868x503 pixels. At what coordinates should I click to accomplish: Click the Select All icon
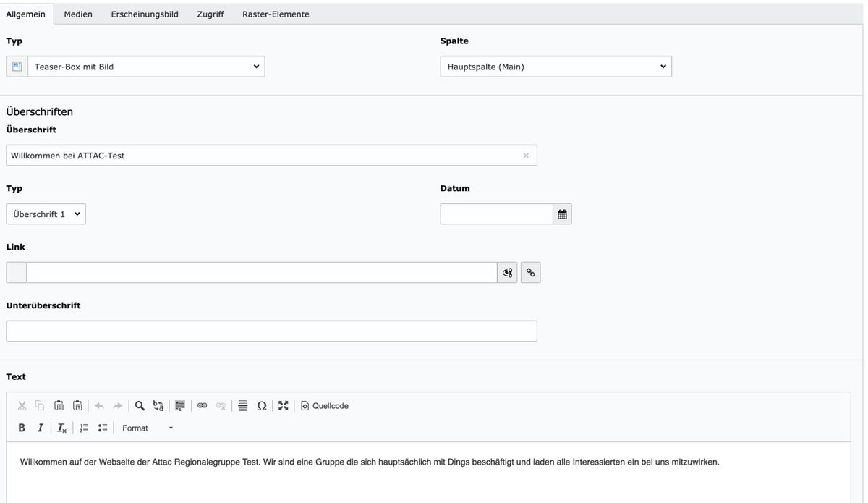pyautogui.click(x=180, y=406)
